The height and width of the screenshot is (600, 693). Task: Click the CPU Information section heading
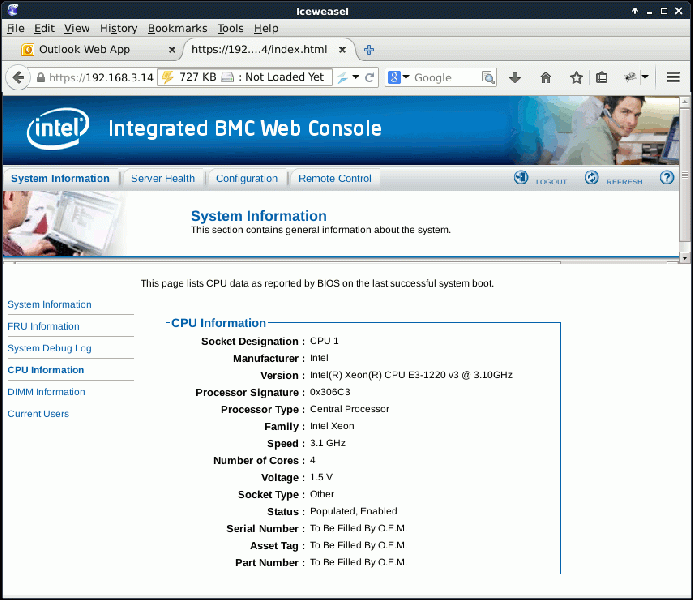point(218,323)
